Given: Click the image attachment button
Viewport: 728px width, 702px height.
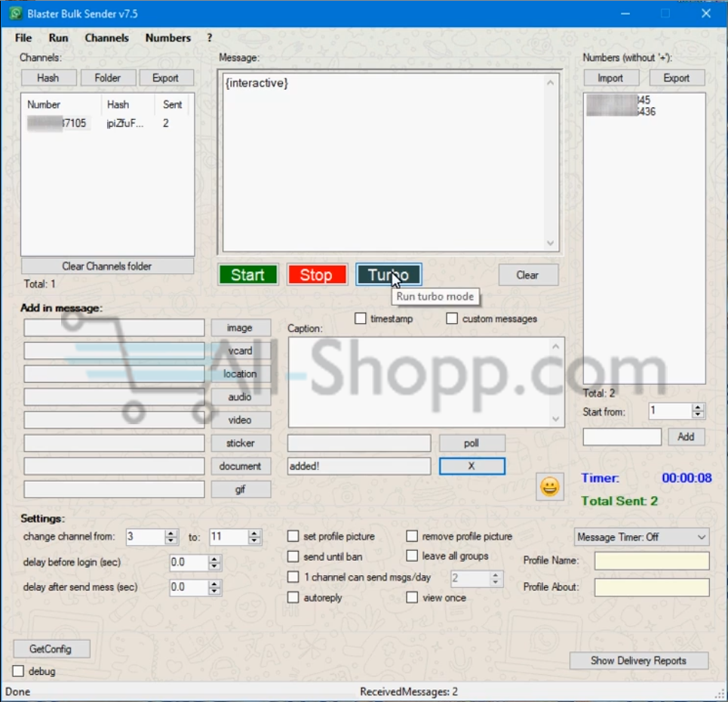Looking at the screenshot, I should [240, 328].
